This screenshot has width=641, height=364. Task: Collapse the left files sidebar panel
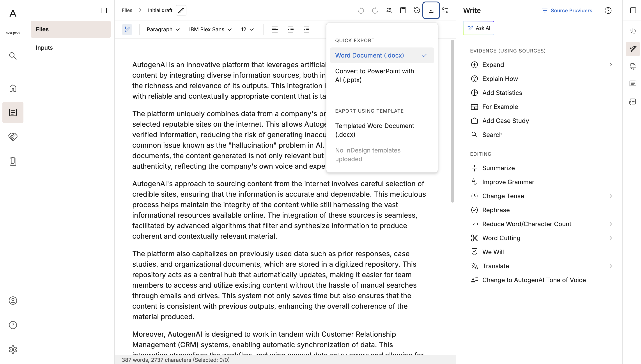coord(104,10)
